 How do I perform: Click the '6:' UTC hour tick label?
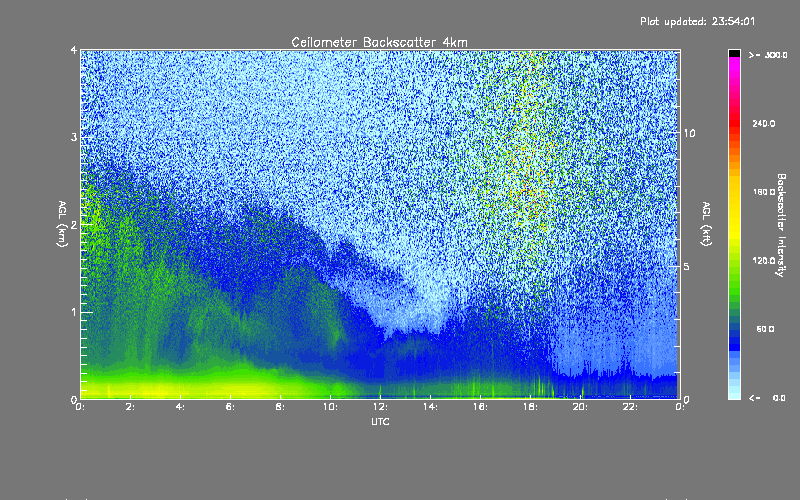(x=230, y=407)
